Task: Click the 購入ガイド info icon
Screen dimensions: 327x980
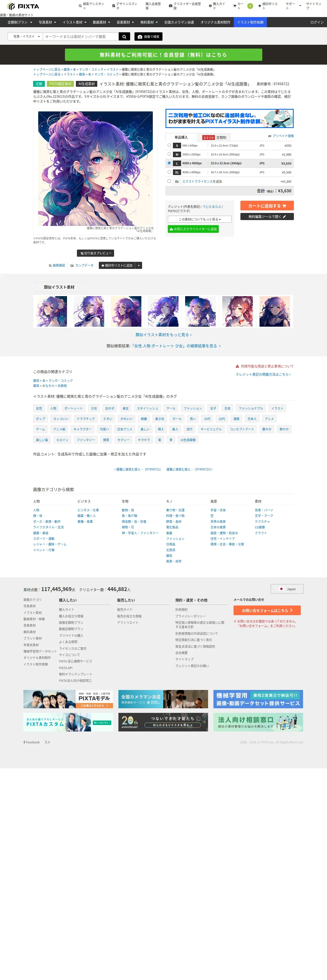Action: [210, 6]
